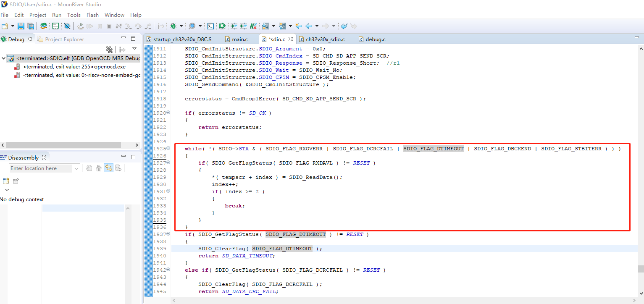Toggle Link with Active Debug Context
644x304 pixels.
click(x=108, y=168)
